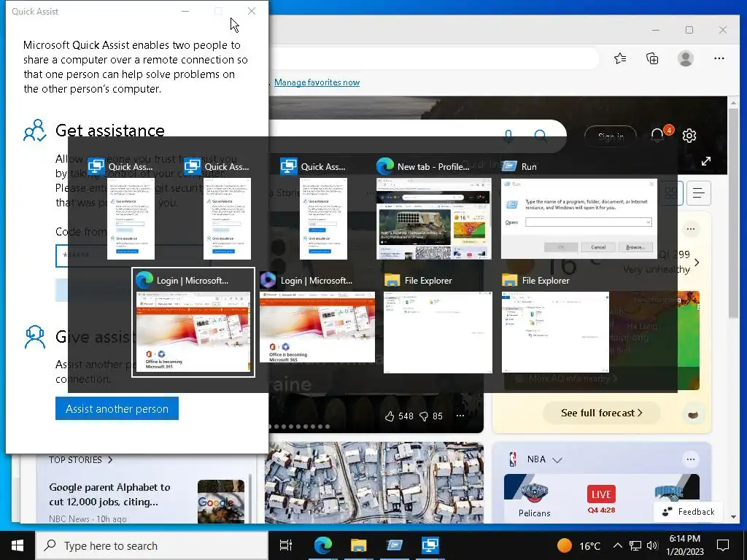Like the story with thumbs up 548
Viewport: 747px width, 560px height.
point(390,416)
